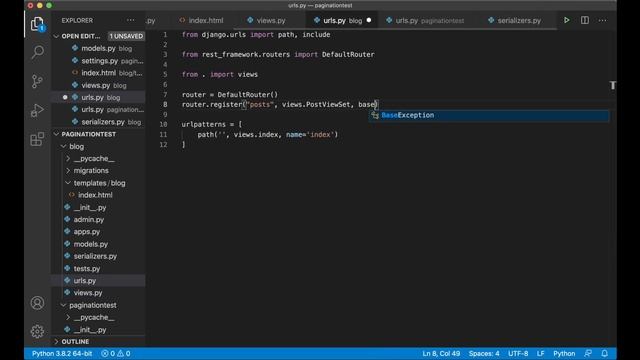The image size is (640, 360).
Task: Open the Extensions view
Action: [37, 139]
